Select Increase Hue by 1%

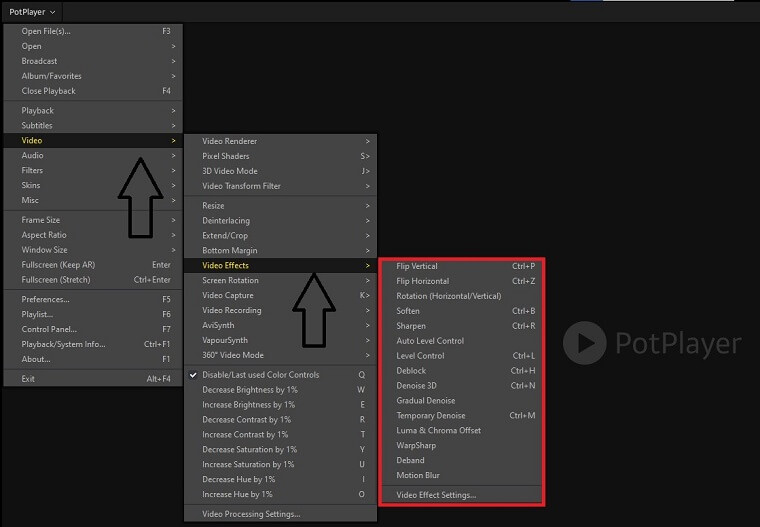(x=280, y=495)
